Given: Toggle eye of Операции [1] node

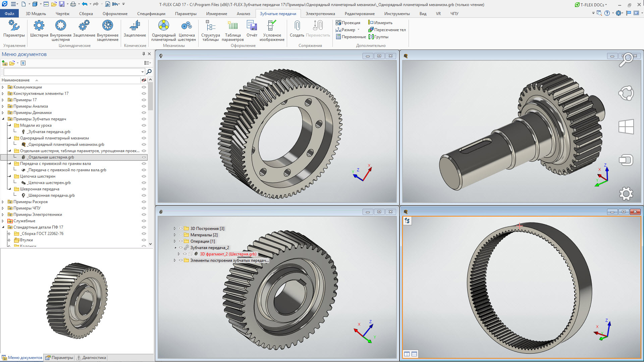Looking at the screenshot, I should (180, 241).
